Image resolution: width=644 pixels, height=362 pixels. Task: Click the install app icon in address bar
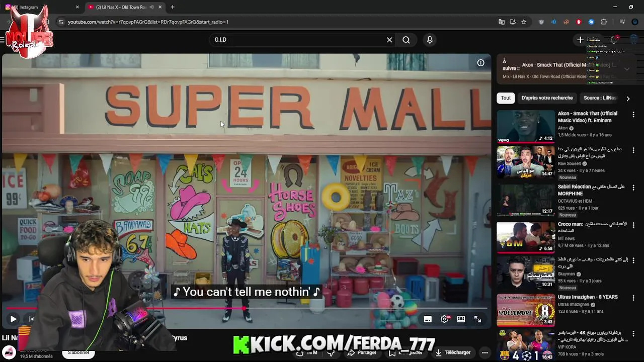click(513, 22)
